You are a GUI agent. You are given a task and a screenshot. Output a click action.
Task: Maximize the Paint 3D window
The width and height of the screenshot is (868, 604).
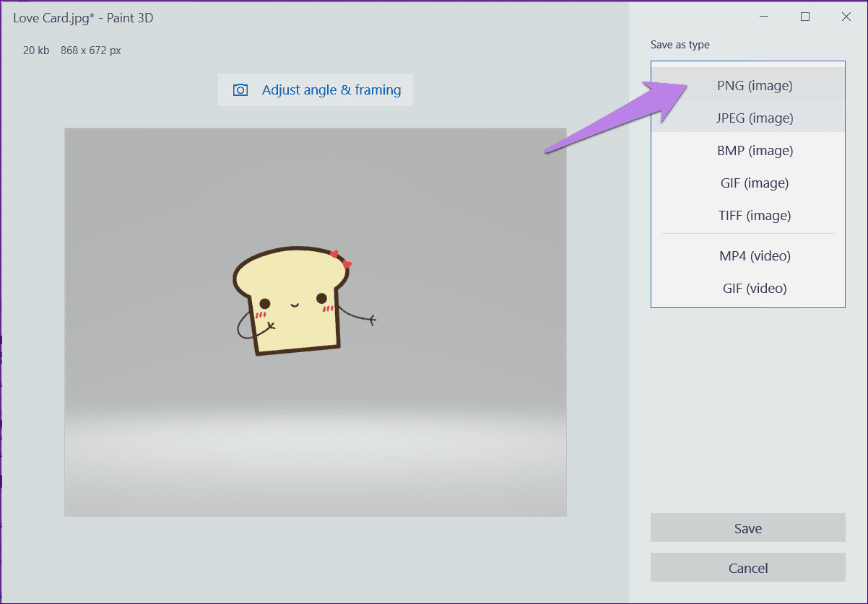click(x=805, y=17)
